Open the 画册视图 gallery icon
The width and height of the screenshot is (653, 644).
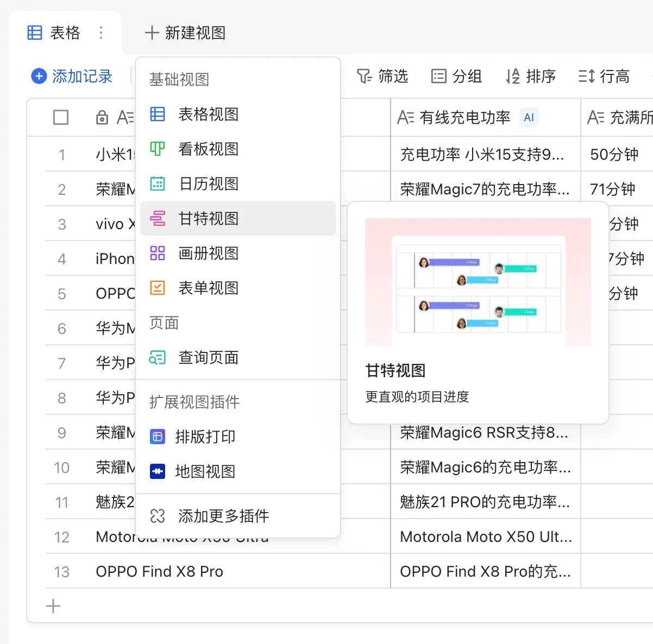[x=158, y=253]
